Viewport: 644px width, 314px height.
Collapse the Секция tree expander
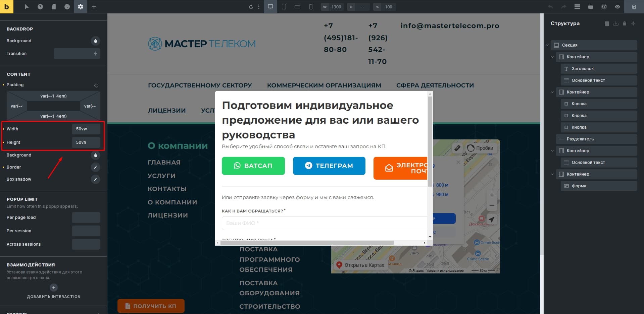pyautogui.click(x=547, y=45)
